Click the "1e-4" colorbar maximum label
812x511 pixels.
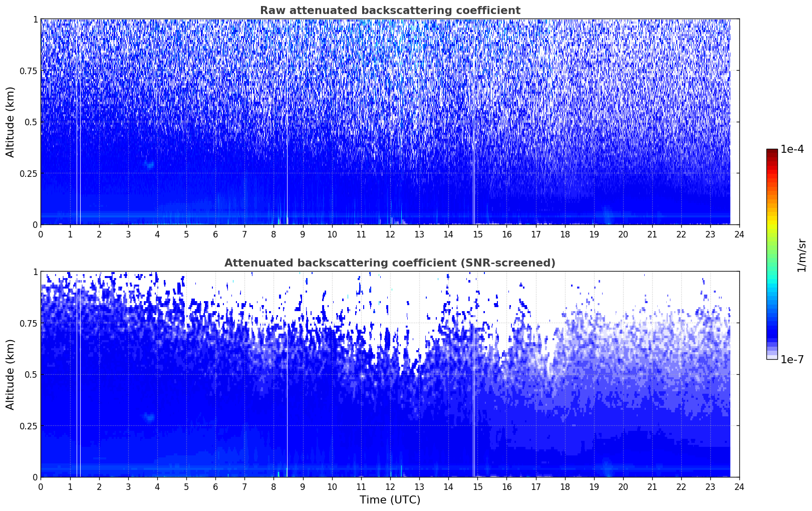[792, 150]
